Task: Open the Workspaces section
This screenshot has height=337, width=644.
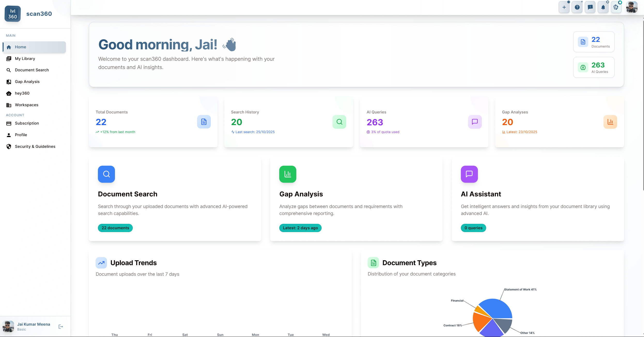Action: pyautogui.click(x=27, y=105)
